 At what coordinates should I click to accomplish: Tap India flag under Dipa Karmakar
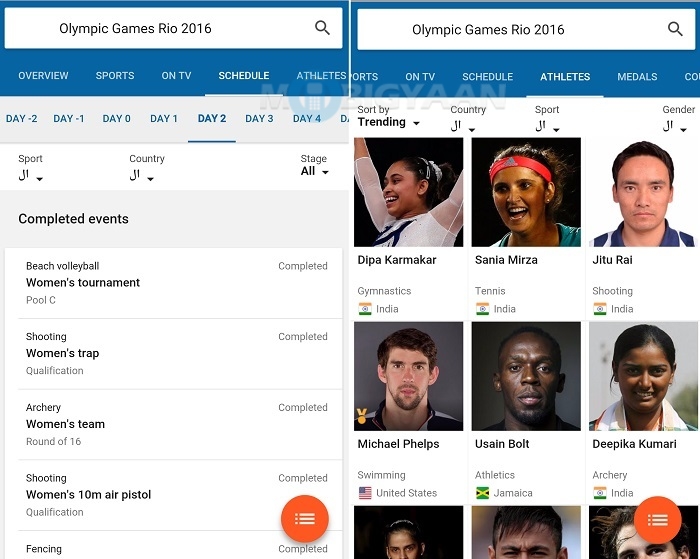click(365, 309)
